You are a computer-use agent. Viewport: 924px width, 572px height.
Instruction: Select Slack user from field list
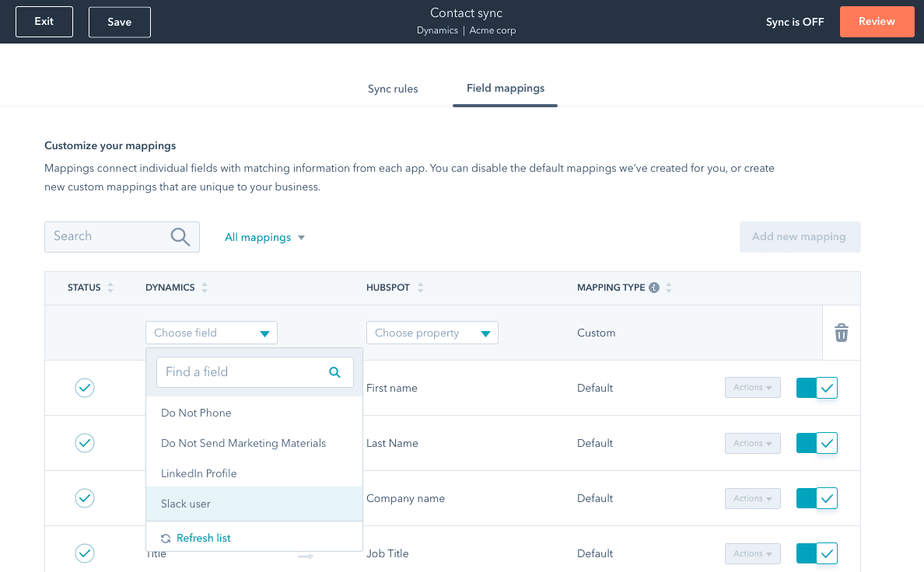click(186, 504)
